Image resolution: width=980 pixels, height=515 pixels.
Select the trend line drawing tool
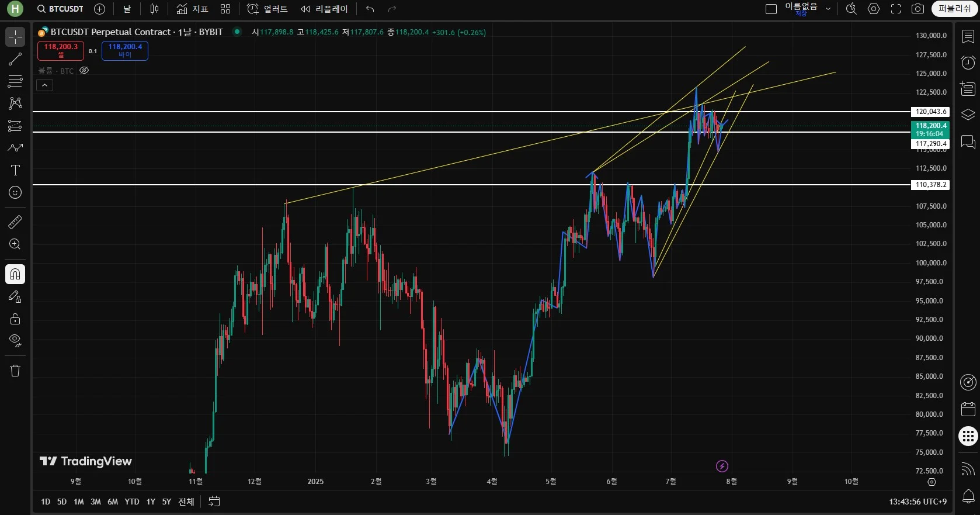tap(15, 59)
